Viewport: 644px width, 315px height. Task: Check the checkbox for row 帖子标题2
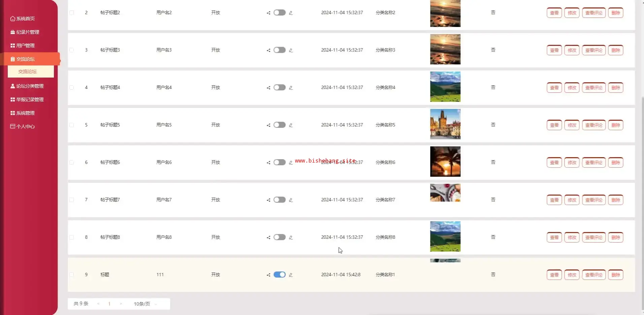click(x=71, y=12)
